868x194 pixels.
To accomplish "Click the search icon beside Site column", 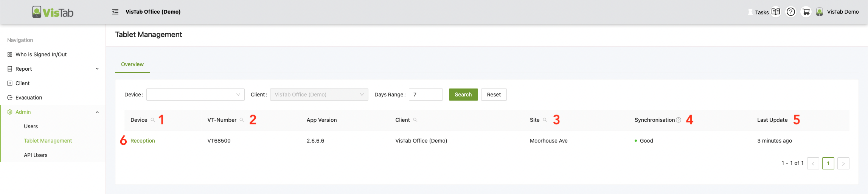I will click(x=545, y=120).
